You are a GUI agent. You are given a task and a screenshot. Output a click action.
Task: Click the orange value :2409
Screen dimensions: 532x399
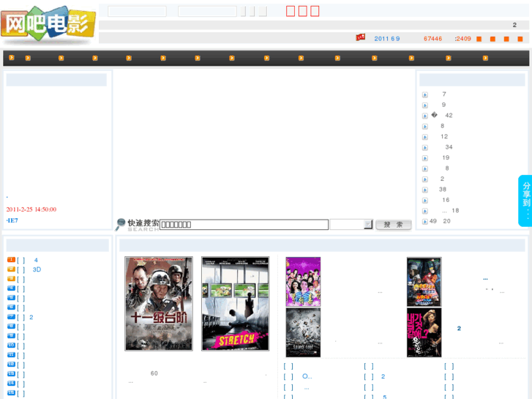point(462,39)
